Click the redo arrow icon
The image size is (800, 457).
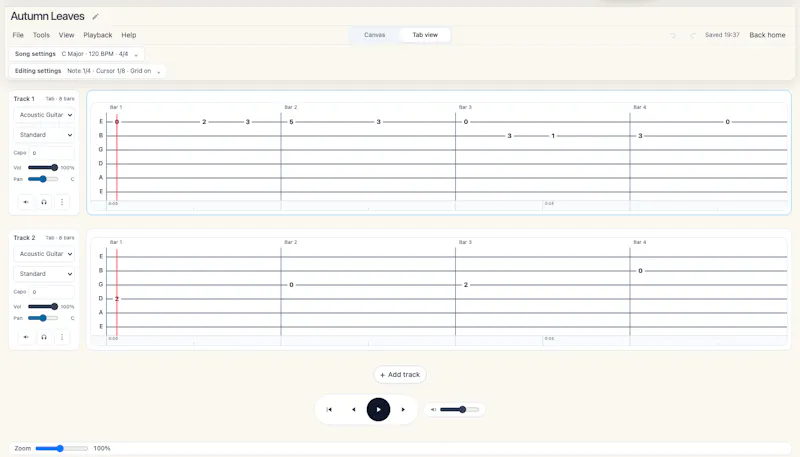tap(692, 35)
